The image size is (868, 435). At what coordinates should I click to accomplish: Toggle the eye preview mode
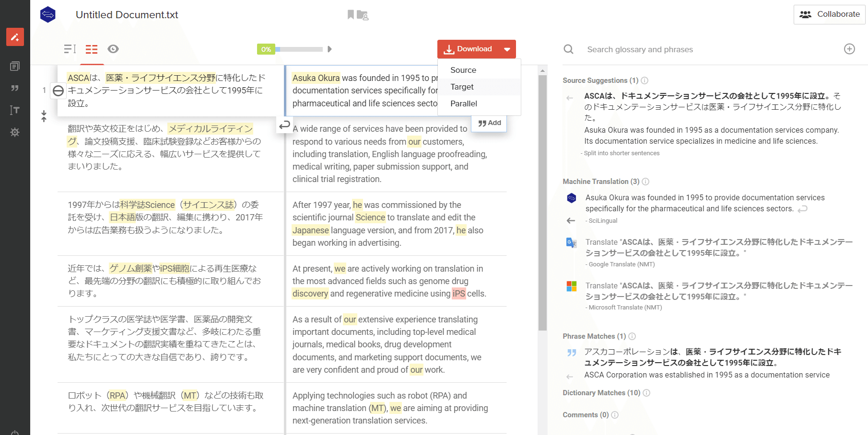(x=113, y=49)
